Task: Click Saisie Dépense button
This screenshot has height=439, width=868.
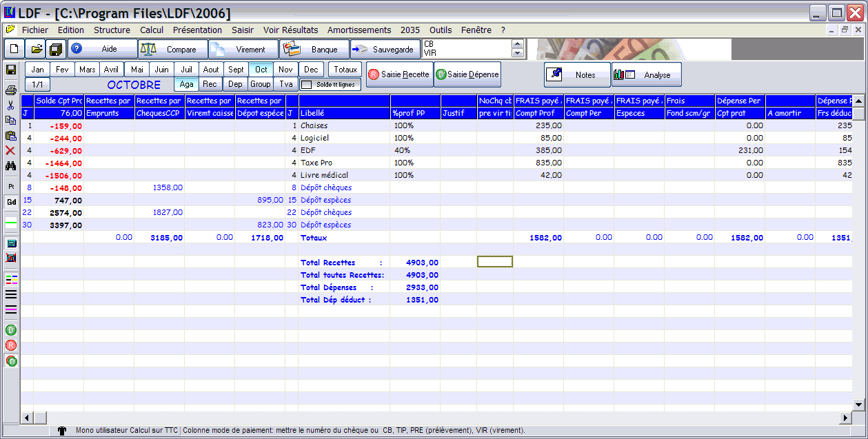Action: [x=467, y=74]
